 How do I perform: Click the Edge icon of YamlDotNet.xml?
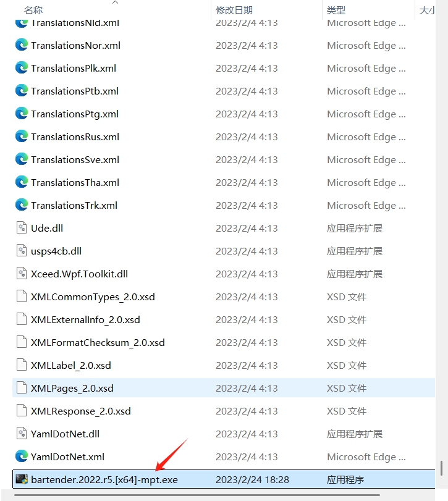[x=22, y=457]
